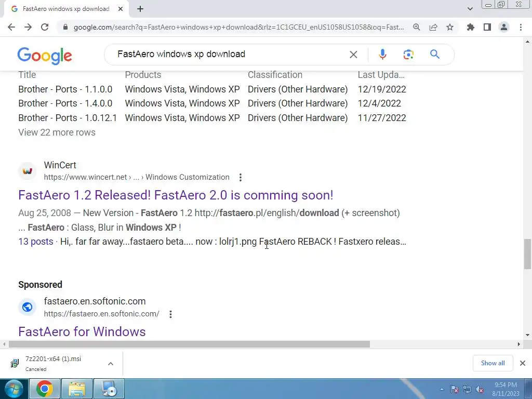The width and height of the screenshot is (532, 399).
Task: Reload the current page
Action: (45, 27)
